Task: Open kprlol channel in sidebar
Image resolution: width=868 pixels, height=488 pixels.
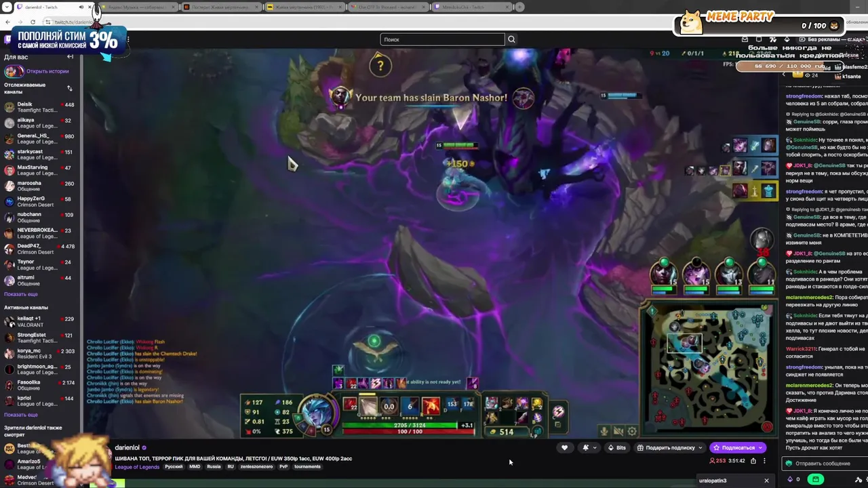Action: pyautogui.click(x=41, y=401)
